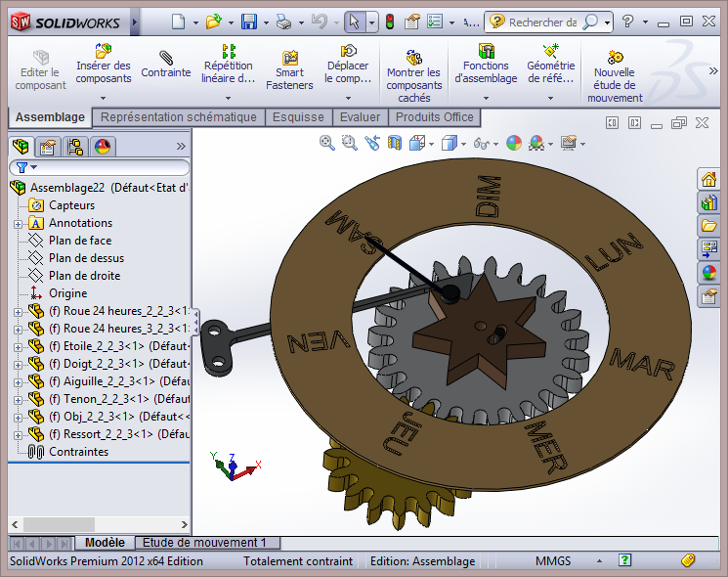Open the Esquisse tab
The image size is (728, 577).
[298, 117]
